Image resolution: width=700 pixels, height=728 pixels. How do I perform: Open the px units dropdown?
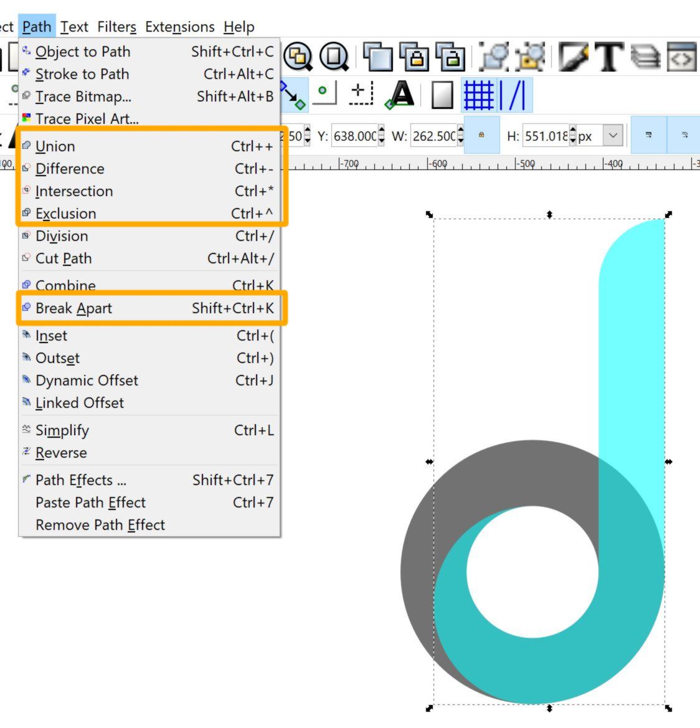tap(613, 136)
